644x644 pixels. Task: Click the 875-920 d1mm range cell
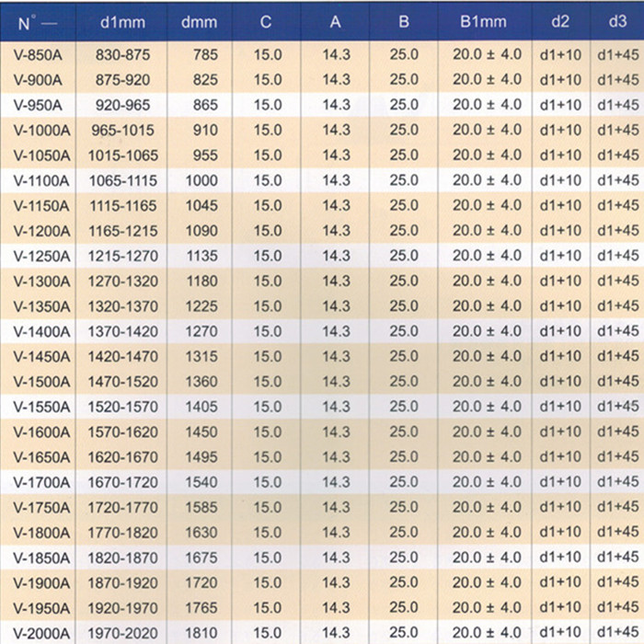pyautogui.click(x=122, y=80)
